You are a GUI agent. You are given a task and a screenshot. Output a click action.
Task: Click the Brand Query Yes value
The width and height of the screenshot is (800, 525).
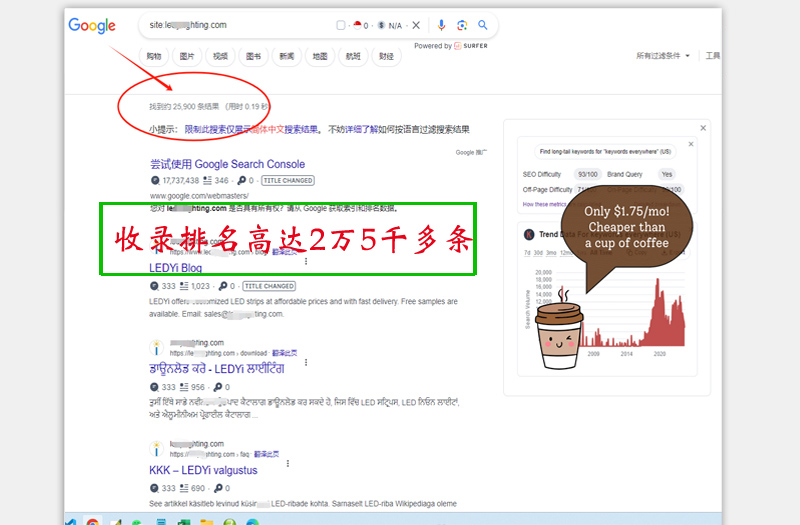coord(667,174)
